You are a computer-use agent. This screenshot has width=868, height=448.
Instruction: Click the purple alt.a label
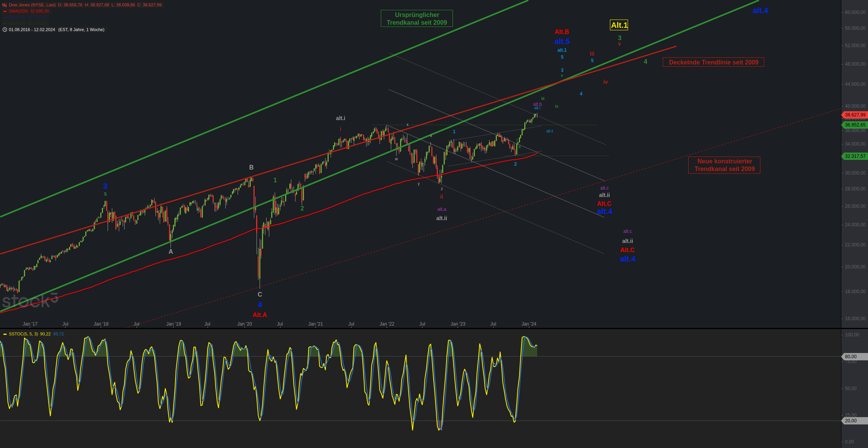coord(442,209)
